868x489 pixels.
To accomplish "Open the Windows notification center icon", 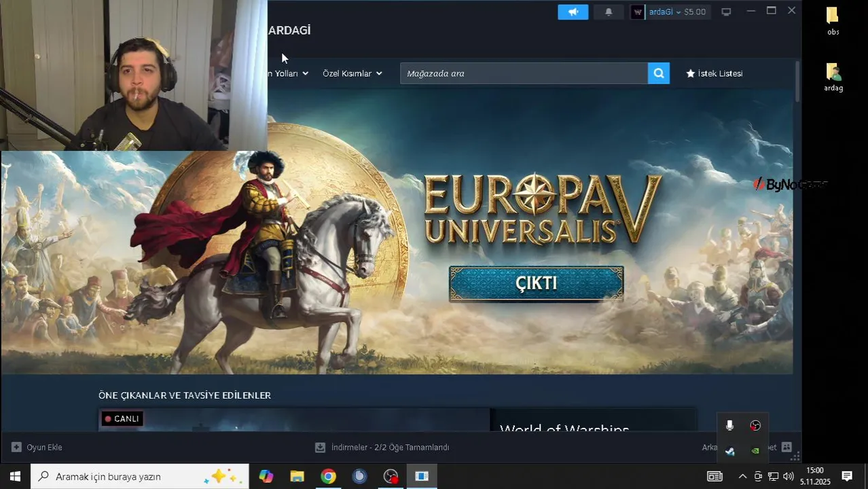I will [x=847, y=476].
